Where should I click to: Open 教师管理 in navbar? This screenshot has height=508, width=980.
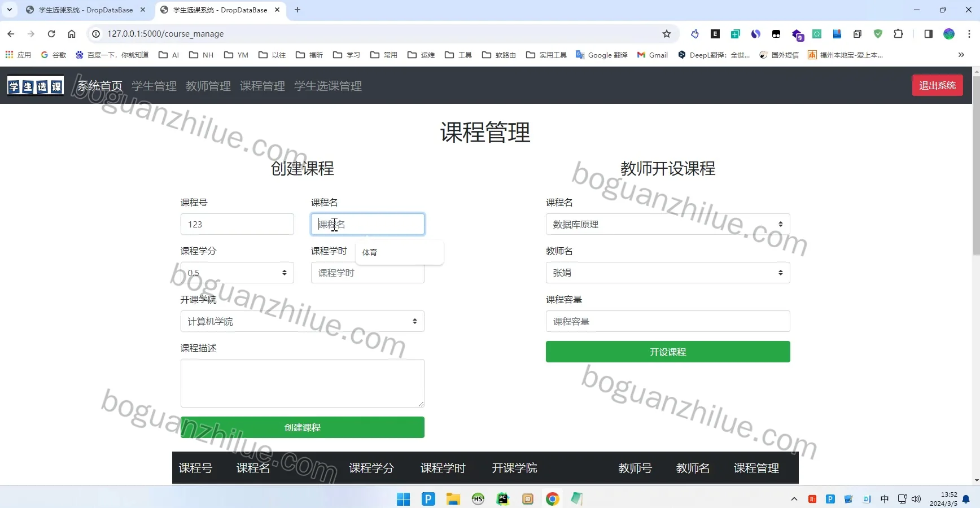coord(208,86)
